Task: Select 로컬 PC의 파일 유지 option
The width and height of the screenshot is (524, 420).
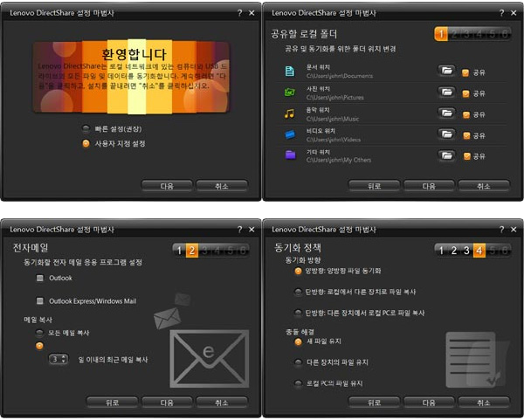Action: (298, 383)
